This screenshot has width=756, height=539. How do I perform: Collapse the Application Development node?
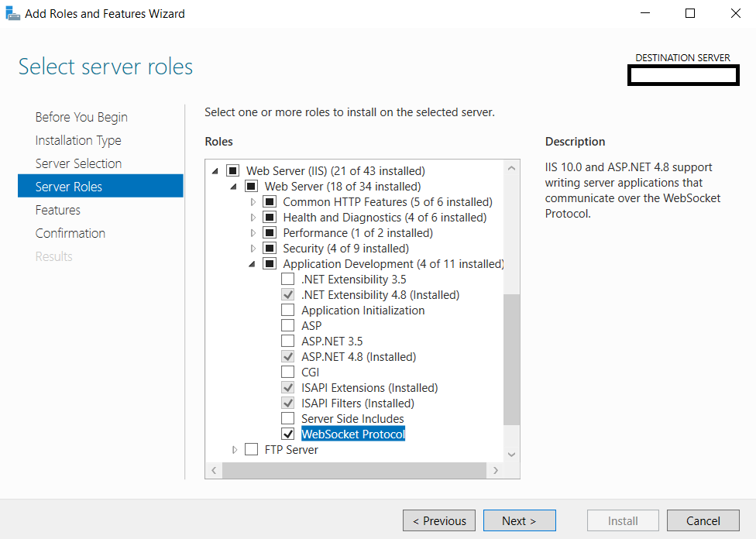(x=252, y=263)
